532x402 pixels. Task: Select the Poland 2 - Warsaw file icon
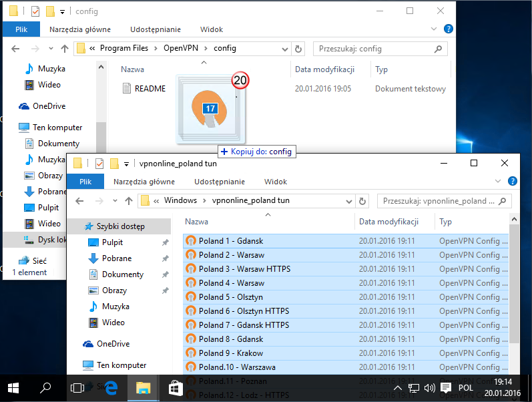click(191, 254)
